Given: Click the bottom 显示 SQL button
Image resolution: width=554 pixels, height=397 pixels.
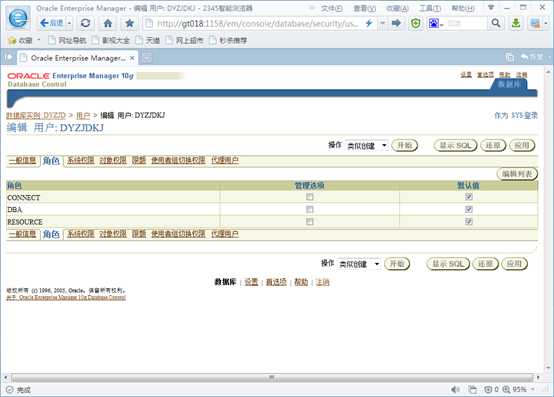Looking at the screenshot, I should tap(448, 264).
